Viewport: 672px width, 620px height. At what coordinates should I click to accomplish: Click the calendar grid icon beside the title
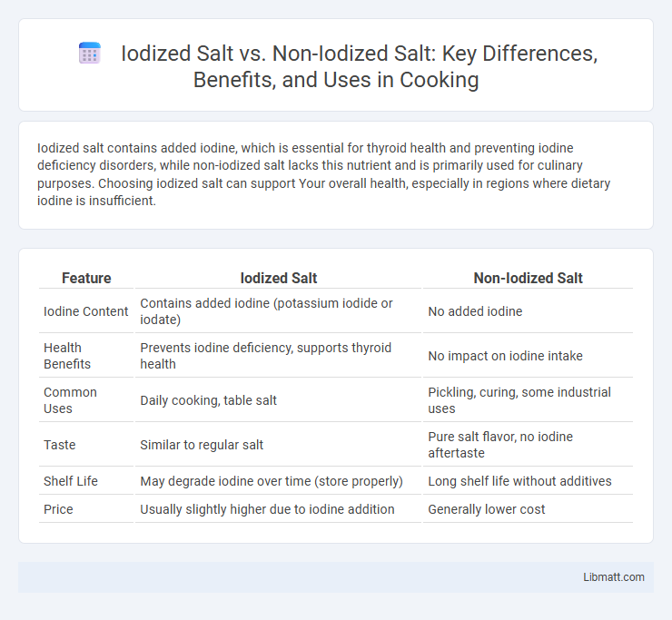90,54
